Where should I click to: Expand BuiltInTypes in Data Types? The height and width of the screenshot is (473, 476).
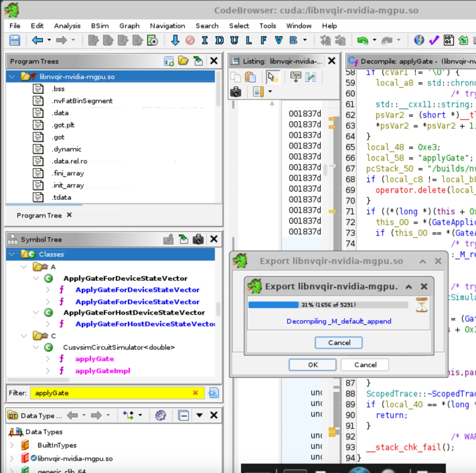12,445
